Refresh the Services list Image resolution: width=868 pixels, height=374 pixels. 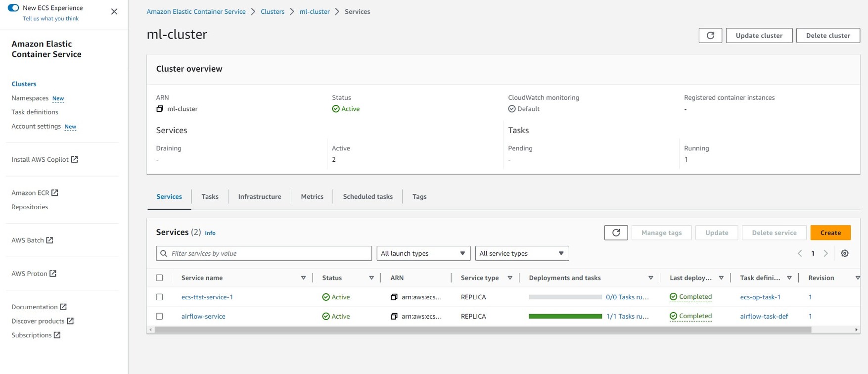tap(616, 233)
